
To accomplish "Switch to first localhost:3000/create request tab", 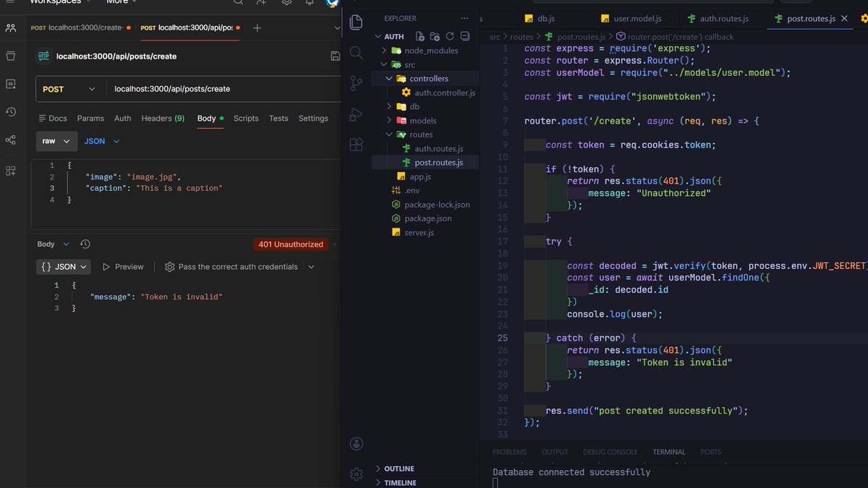I will pyautogui.click(x=81, y=27).
